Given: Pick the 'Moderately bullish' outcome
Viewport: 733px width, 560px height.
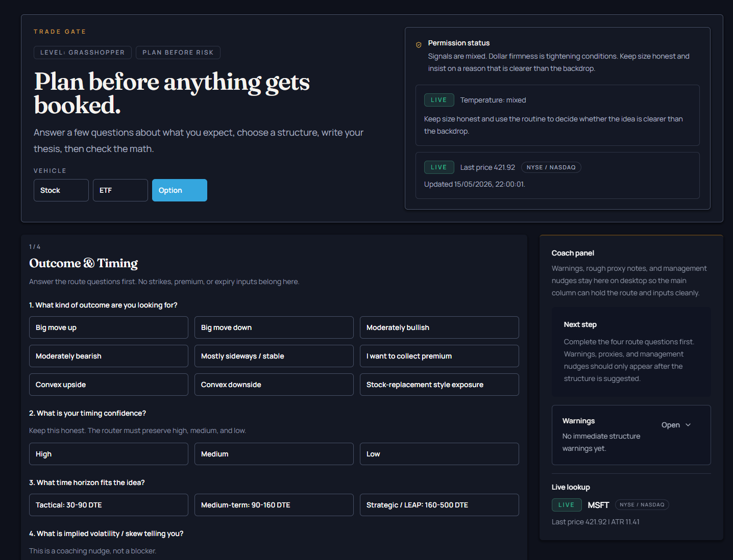Looking at the screenshot, I should tap(439, 327).
